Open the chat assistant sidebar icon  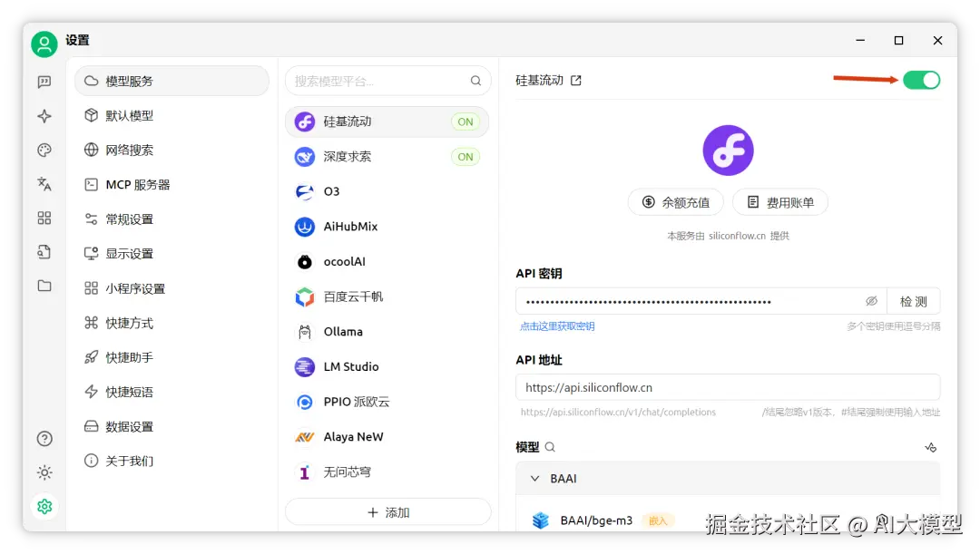(44, 82)
